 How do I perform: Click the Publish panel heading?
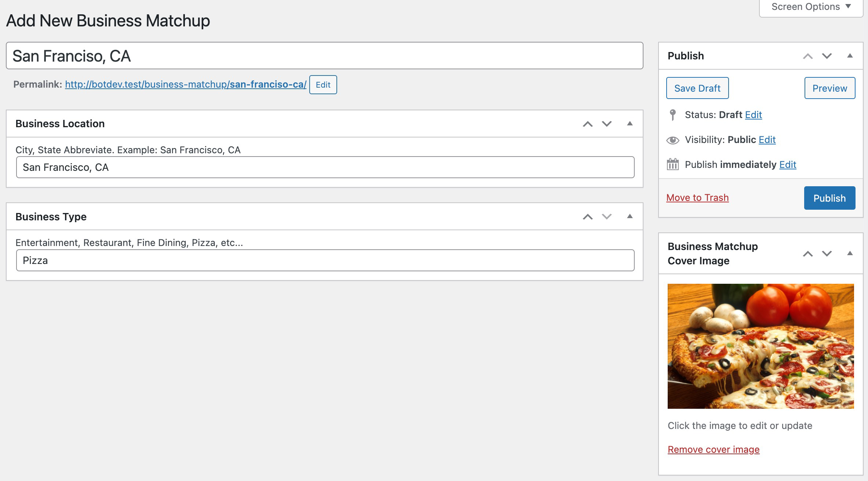[686, 56]
